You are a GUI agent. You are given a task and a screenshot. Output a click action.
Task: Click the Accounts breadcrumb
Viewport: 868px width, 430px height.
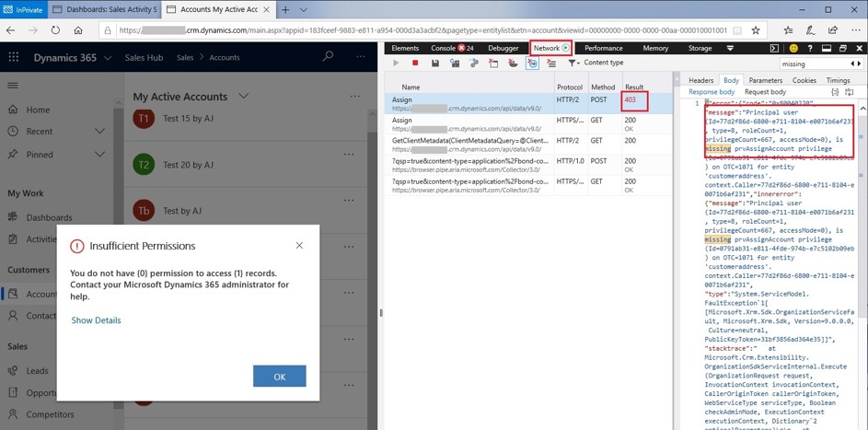[225, 58]
